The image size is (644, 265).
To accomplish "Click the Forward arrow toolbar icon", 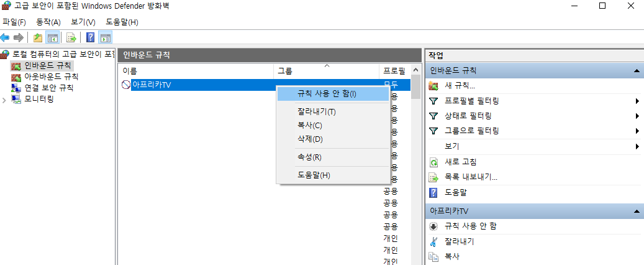I will point(18,38).
